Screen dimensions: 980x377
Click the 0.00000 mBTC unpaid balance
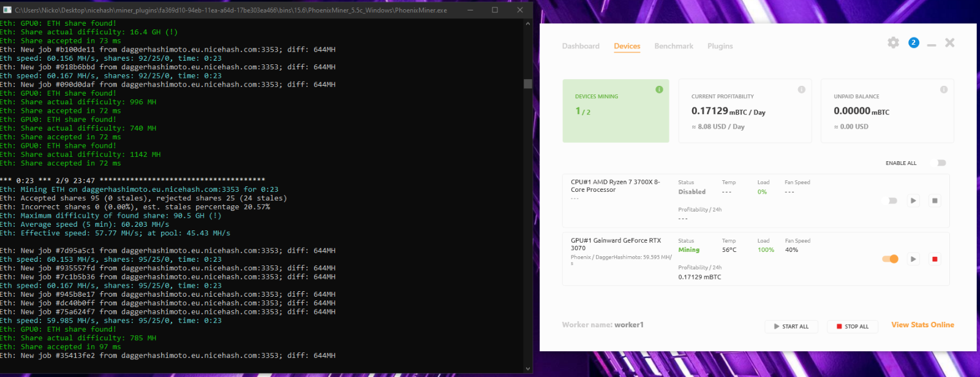(x=861, y=111)
